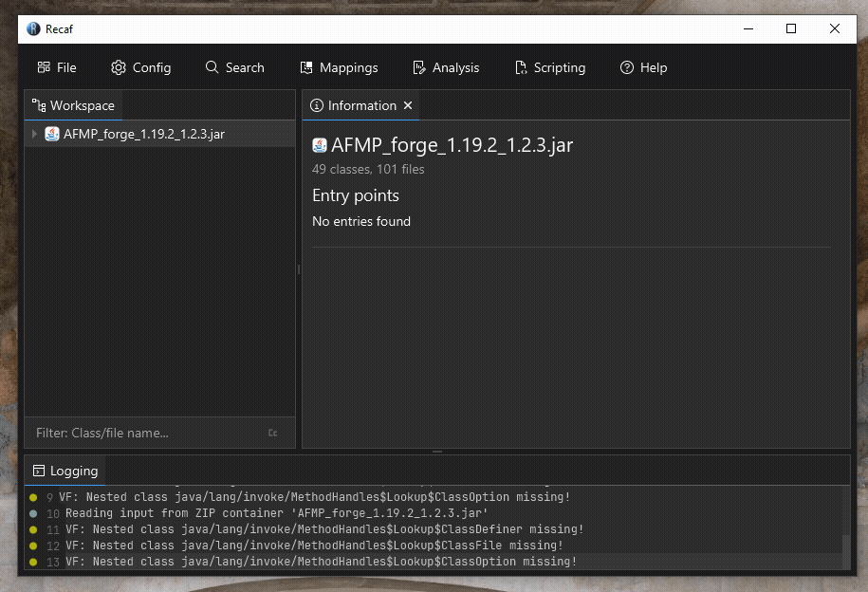This screenshot has height=592, width=868.
Task: Select AFMP_forge_1.19.2_1.2.3.jar in Workspace tree
Action: 159,134
